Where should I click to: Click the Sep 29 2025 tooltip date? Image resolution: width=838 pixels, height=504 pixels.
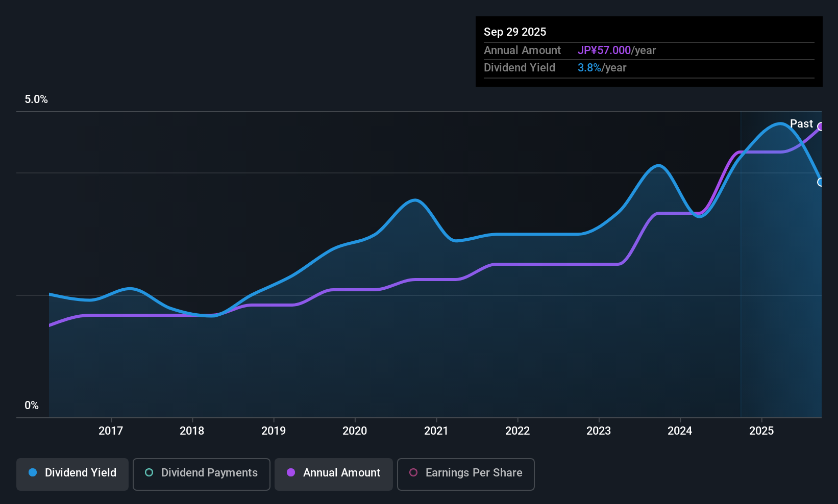click(515, 32)
